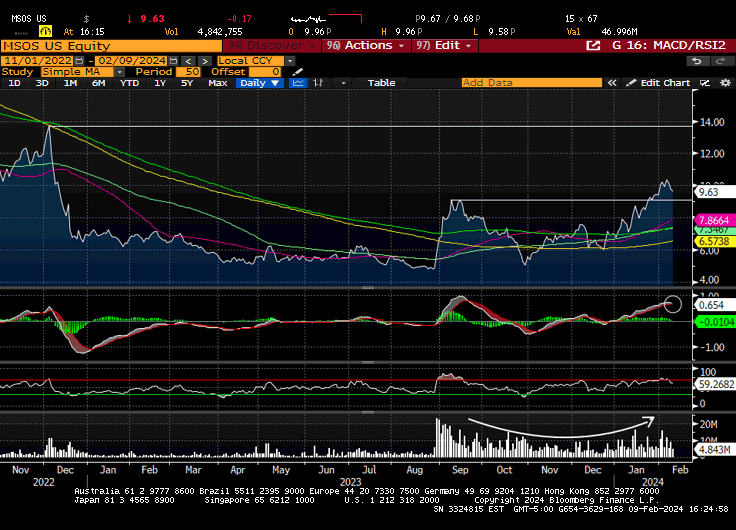Open the 96) Actions menu
Image resolution: width=736 pixels, height=530 pixels.
365,46
